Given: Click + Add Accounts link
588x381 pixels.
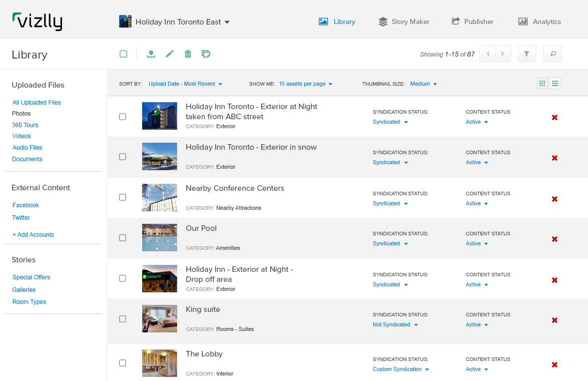Looking at the screenshot, I should tap(33, 235).
